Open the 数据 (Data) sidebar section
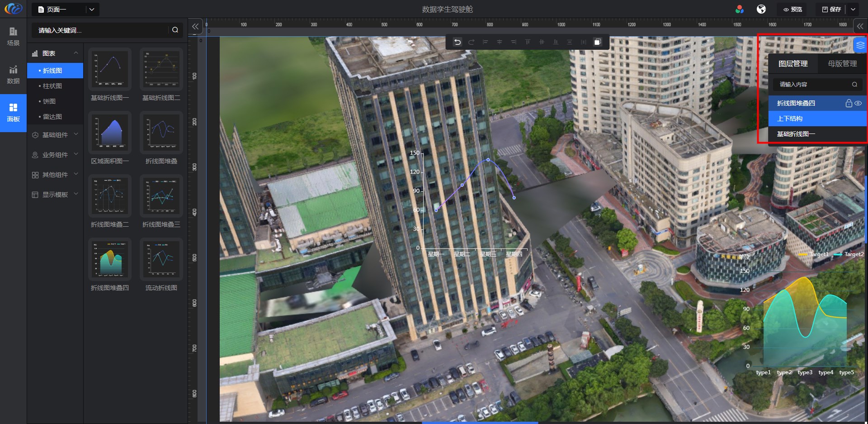 pyautogui.click(x=13, y=75)
